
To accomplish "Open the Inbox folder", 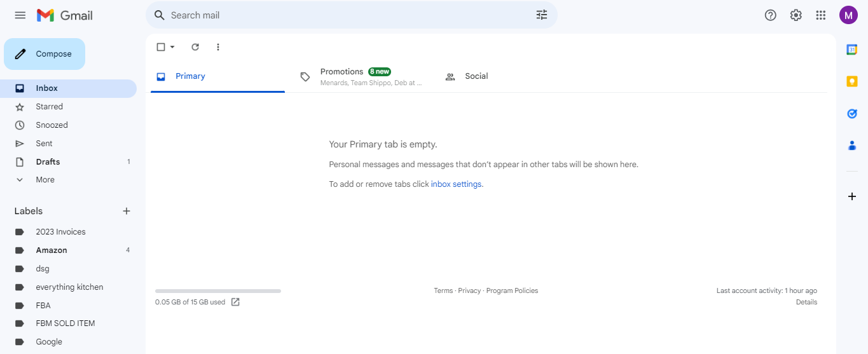I will tap(69, 88).
